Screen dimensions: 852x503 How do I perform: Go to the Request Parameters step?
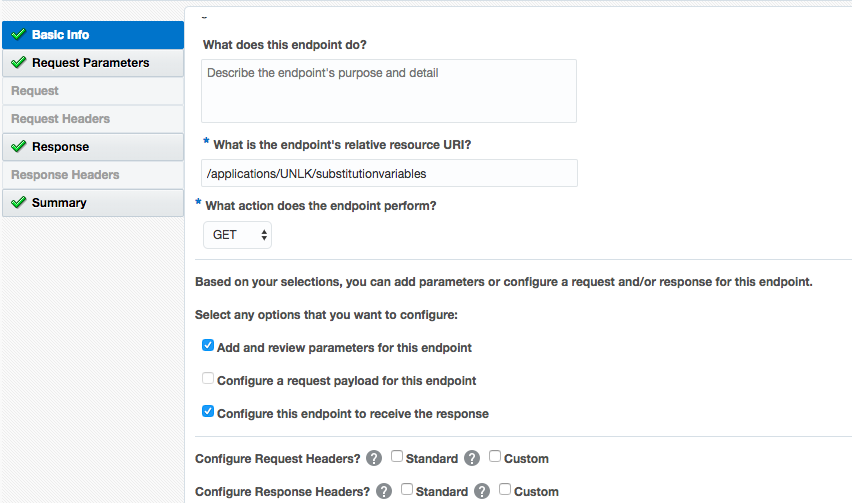pyautogui.click(x=90, y=63)
